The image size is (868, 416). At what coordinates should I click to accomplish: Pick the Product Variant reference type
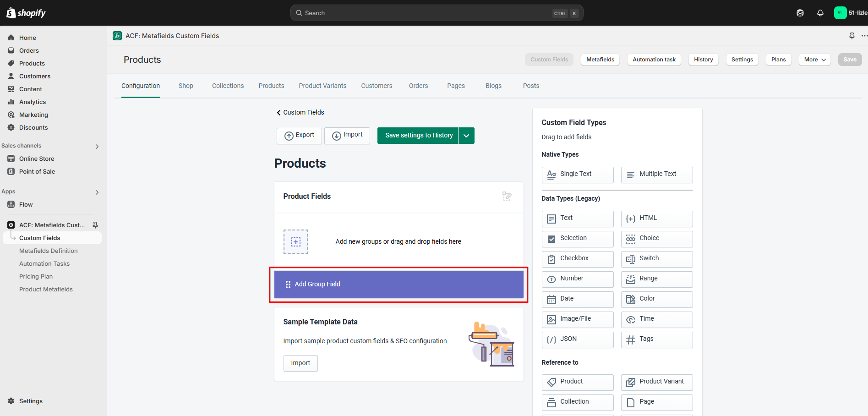(x=657, y=382)
